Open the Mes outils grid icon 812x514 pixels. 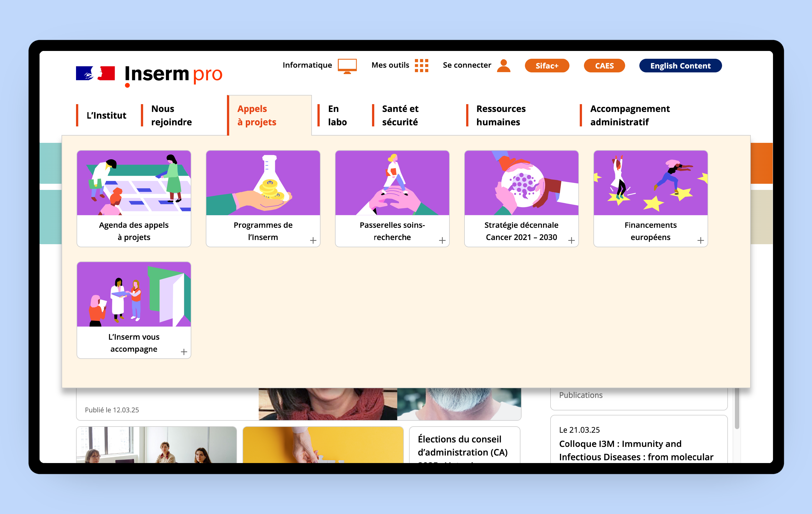421,65
